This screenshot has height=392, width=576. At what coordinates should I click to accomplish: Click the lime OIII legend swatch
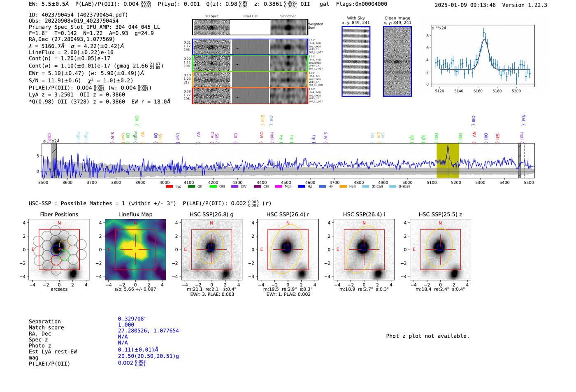tap(213, 187)
